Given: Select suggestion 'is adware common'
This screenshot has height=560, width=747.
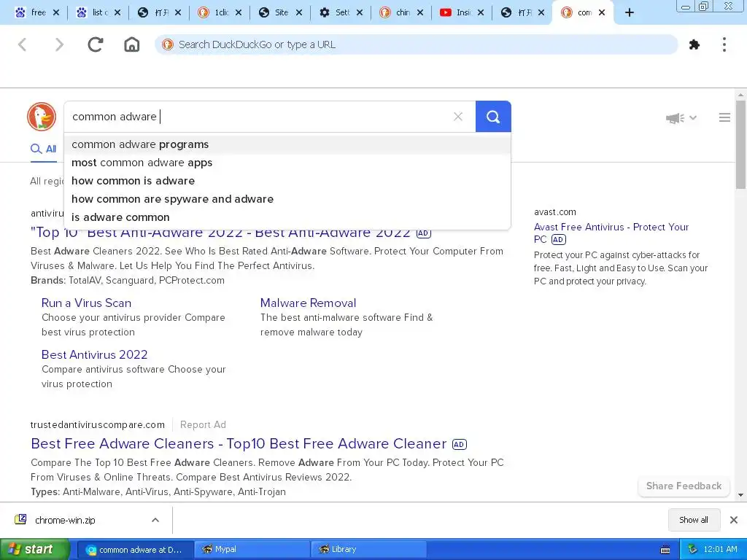Looking at the screenshot, I should point(287,217).
